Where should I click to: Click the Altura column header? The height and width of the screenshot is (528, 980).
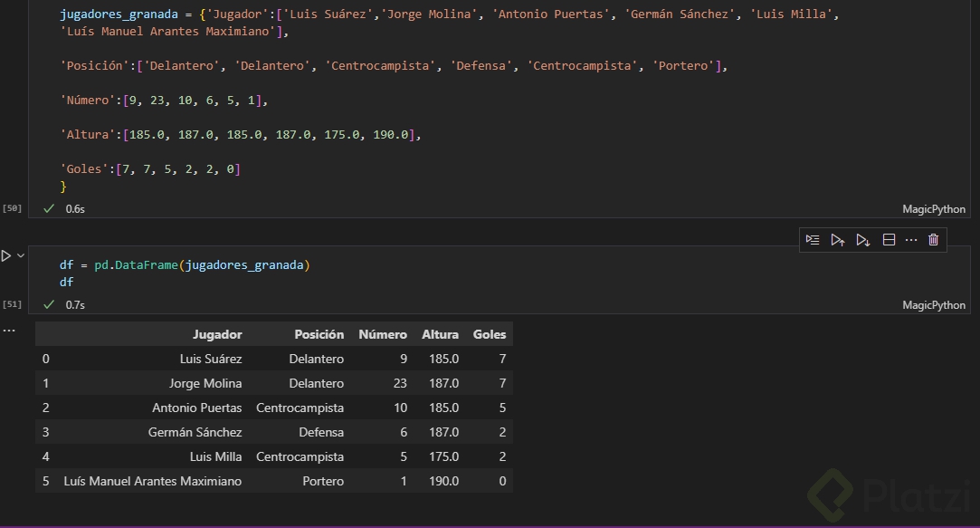(440, 334)
